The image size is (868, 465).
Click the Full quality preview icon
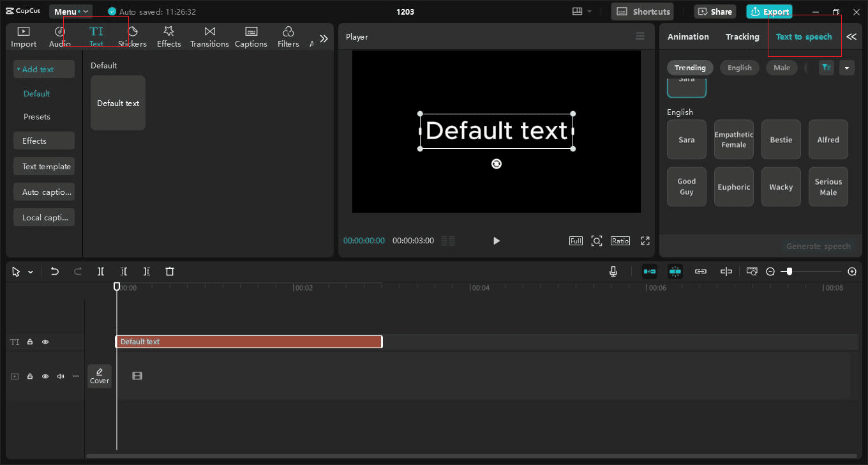coord(576,241)
